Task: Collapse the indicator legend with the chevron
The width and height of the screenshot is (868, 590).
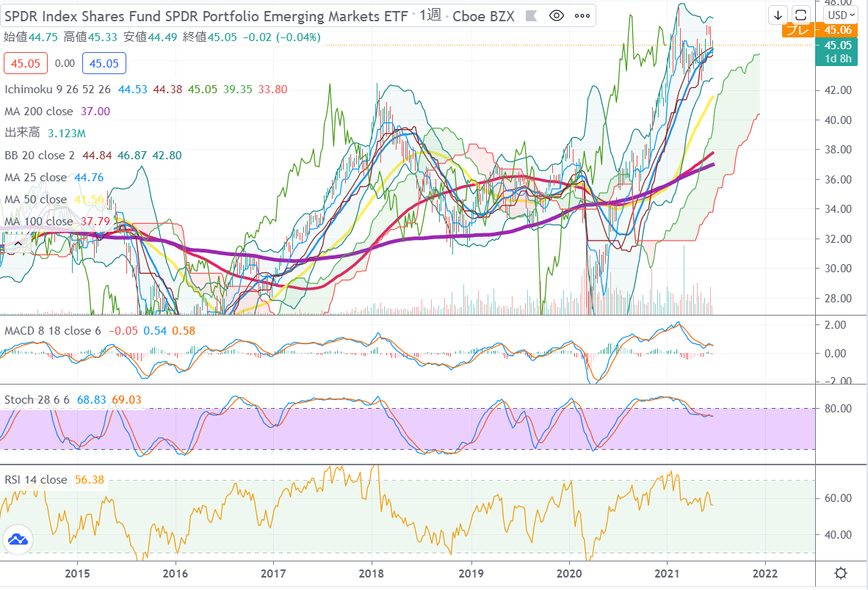Action: point(18,244)
